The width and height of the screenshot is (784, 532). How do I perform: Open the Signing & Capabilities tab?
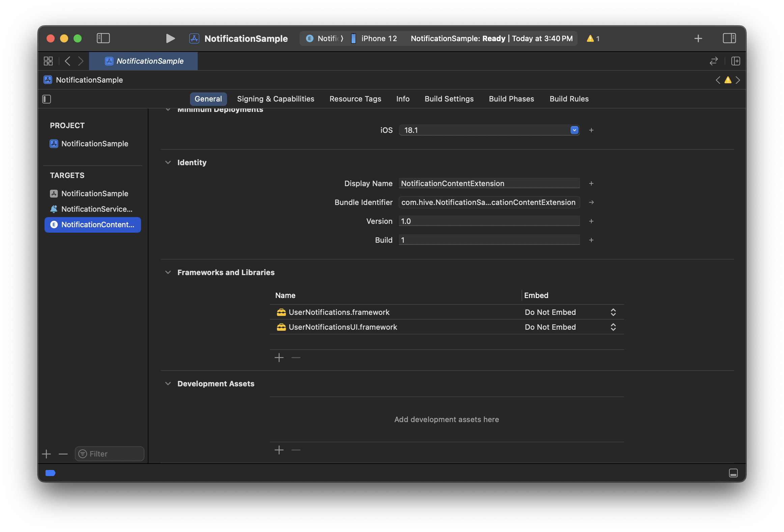click(275, 99)
